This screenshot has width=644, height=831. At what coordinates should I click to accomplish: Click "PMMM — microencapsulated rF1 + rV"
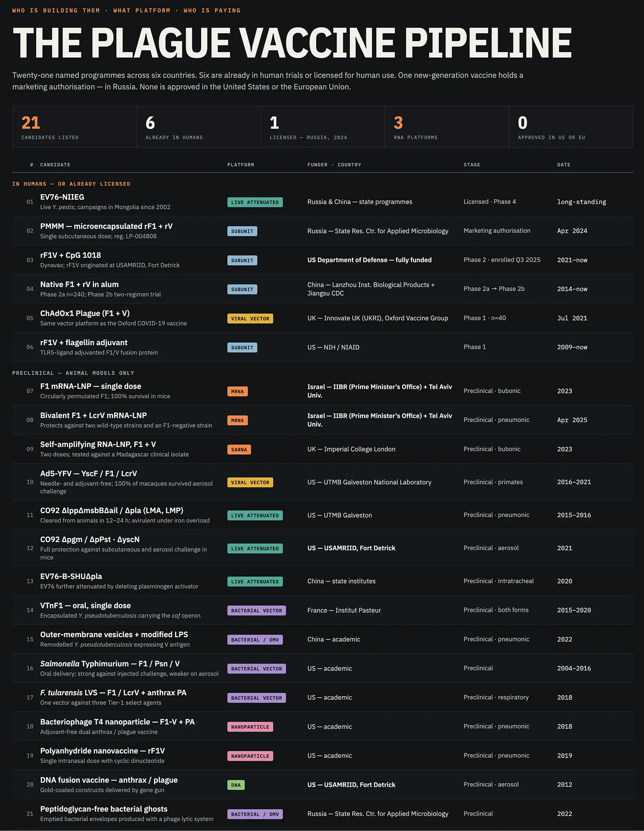[x=106, y=227]
